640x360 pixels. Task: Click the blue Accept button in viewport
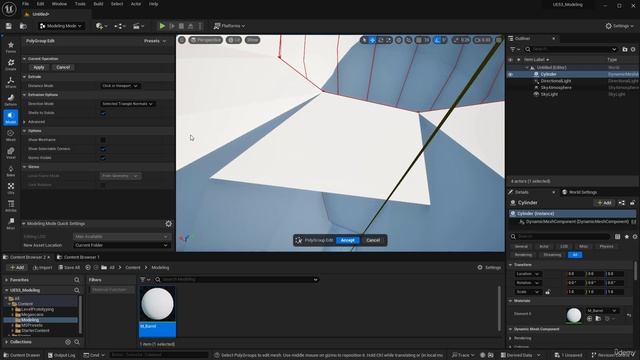point(347,240)
